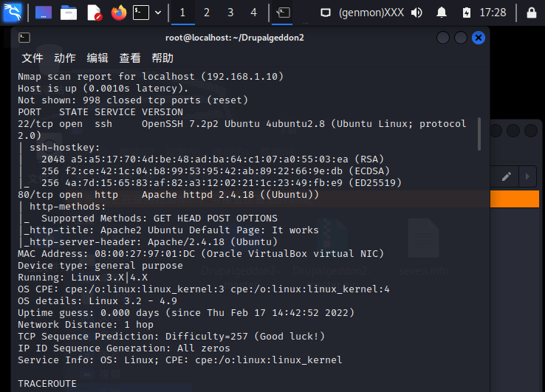This screenshot has width=545, height=392.
Task: Click the lock screen padlock icon
Action: tap(532, 13)
